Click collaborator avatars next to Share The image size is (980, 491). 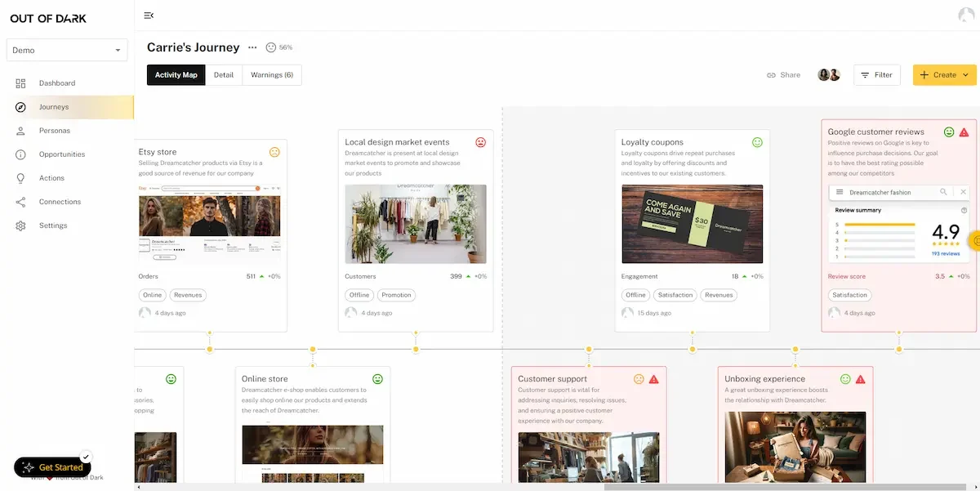coord(829,75)
